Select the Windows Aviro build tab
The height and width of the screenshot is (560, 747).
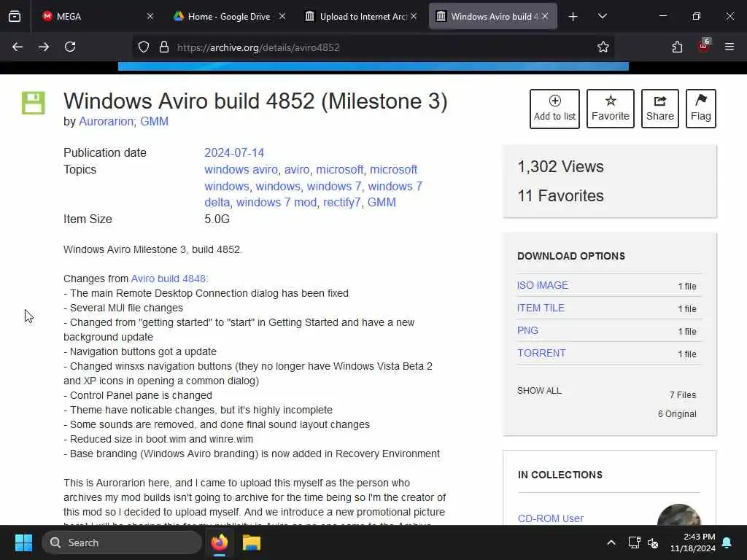pyautogui.click(x=493, y=17)
